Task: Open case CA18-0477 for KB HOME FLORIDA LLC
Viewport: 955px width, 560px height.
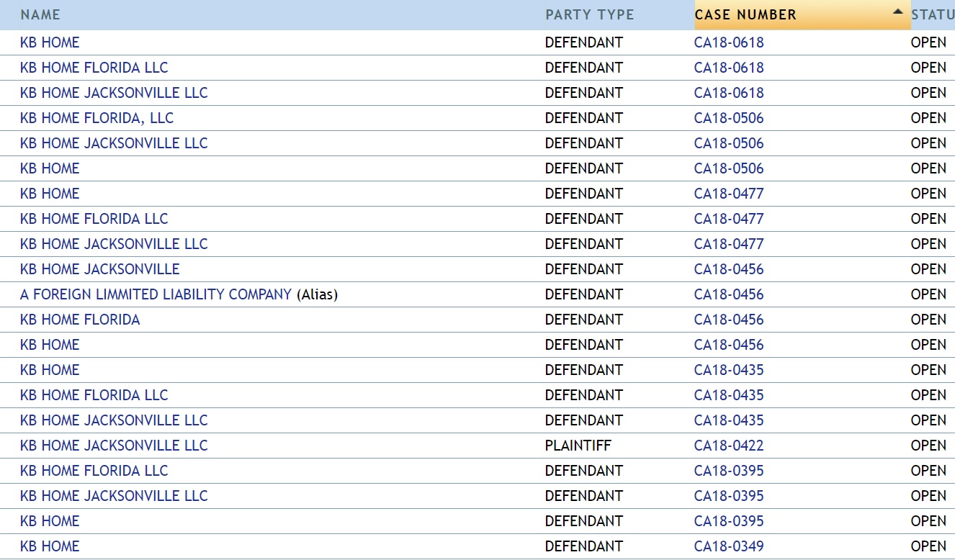Action: coord(729,219)
